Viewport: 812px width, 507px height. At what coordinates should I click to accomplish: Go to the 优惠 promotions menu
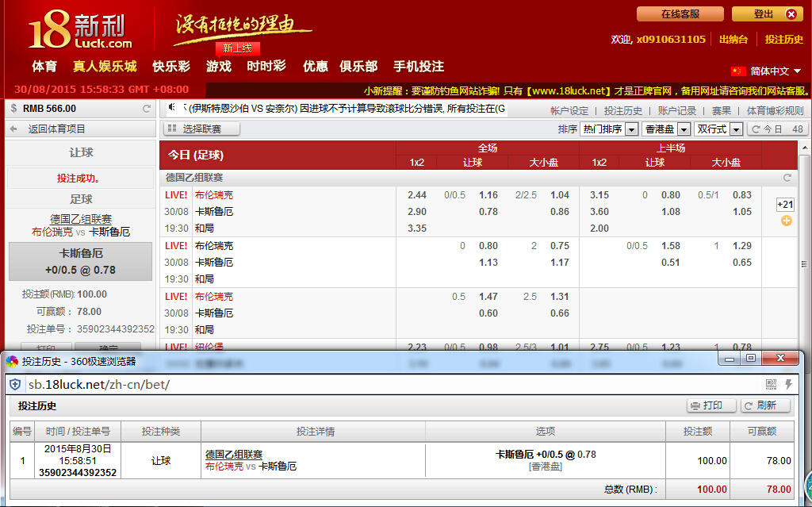coord(315,67)
